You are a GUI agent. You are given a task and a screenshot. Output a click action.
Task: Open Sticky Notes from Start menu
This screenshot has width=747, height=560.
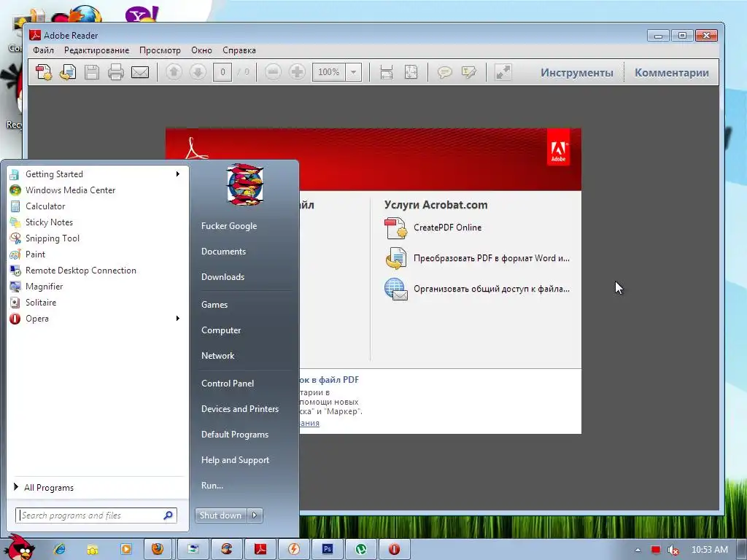[x=98, y=222]
